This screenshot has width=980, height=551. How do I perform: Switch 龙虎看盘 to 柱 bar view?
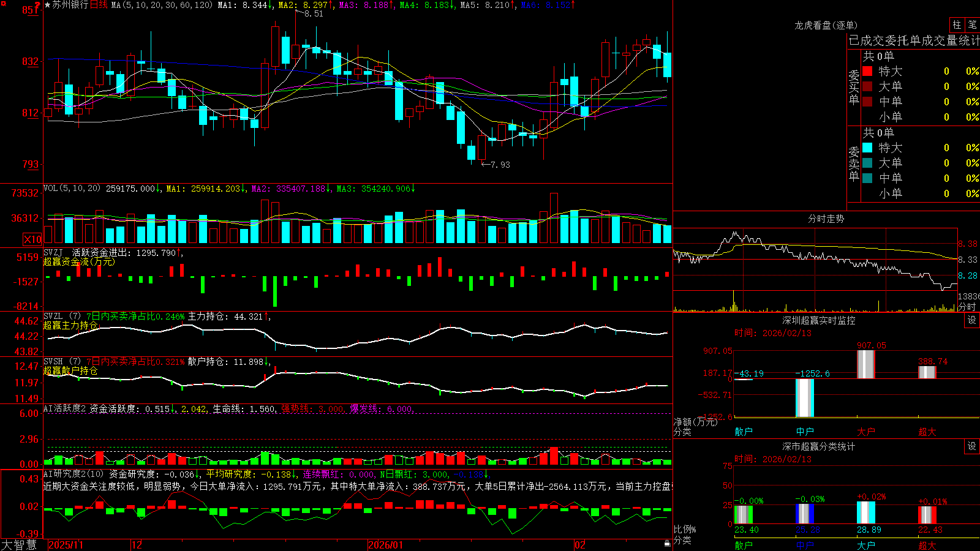click(x=957, y=24)
